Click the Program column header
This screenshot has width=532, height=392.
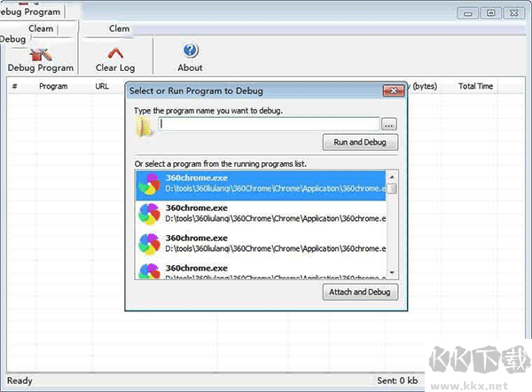pos(53,86)
